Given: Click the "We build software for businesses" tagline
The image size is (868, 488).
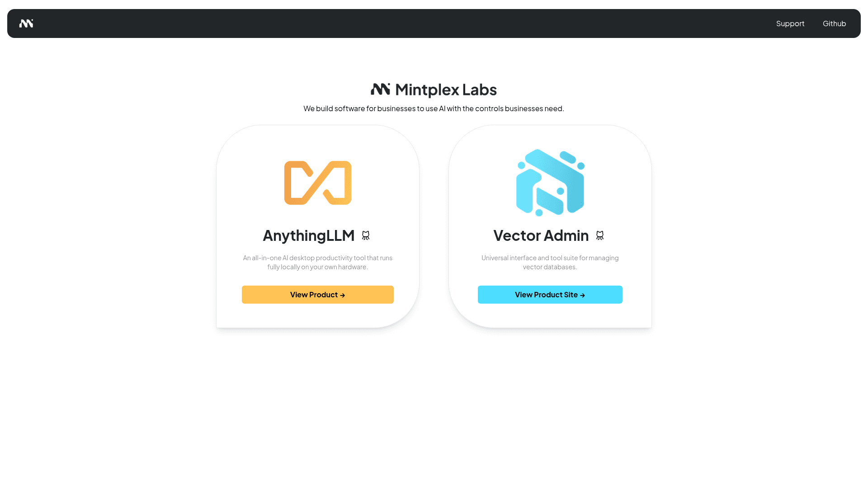Looking at the screenshot, I should click(434, 108).
